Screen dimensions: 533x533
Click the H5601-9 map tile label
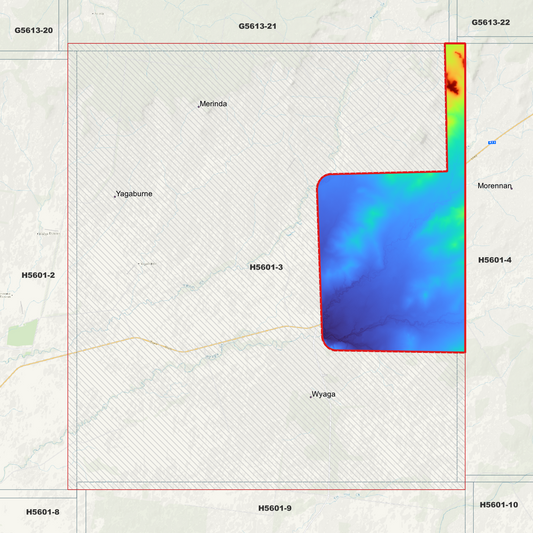(x=275, y=508)
